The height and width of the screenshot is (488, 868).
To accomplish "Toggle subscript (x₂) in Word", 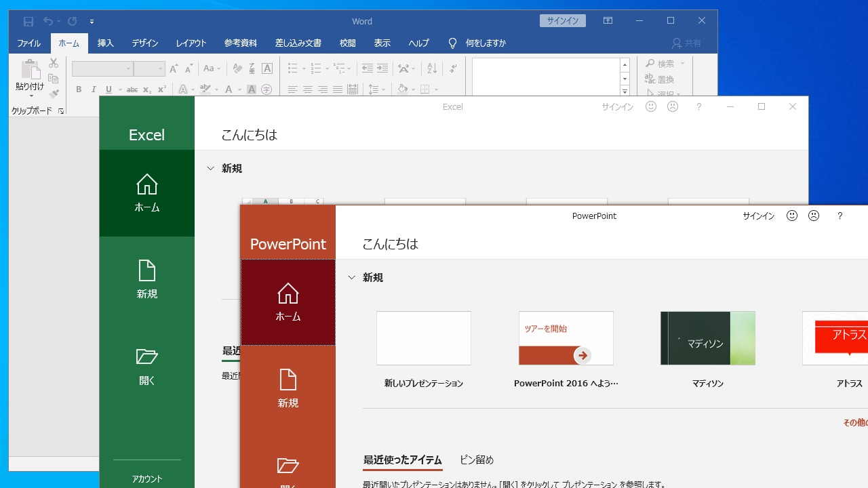I will point(146,89).
